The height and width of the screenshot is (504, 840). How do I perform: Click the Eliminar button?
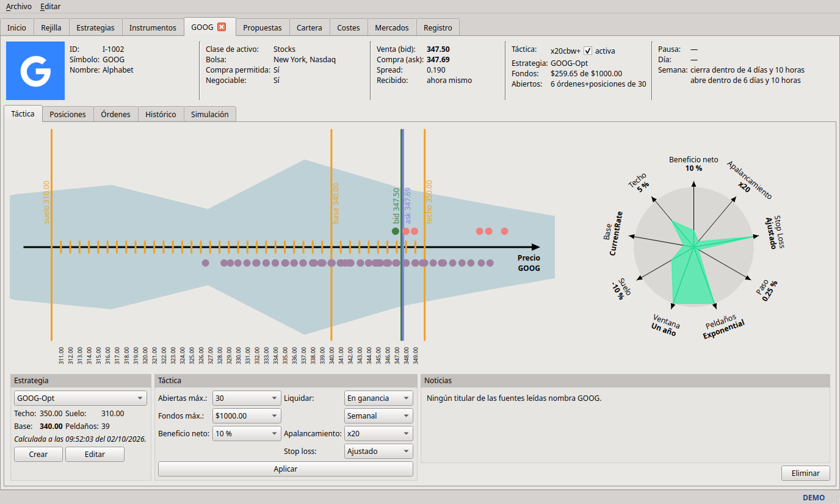[x=805, y=473]
